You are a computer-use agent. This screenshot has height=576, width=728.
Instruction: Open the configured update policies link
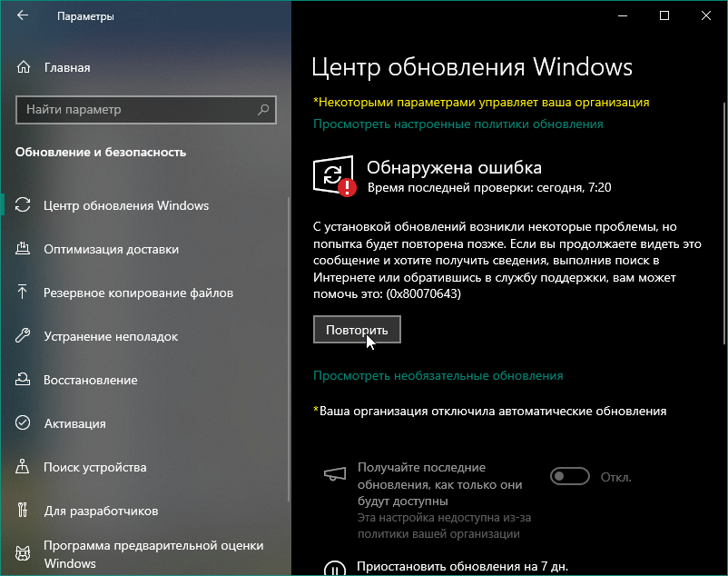click(x=457, y=124)
